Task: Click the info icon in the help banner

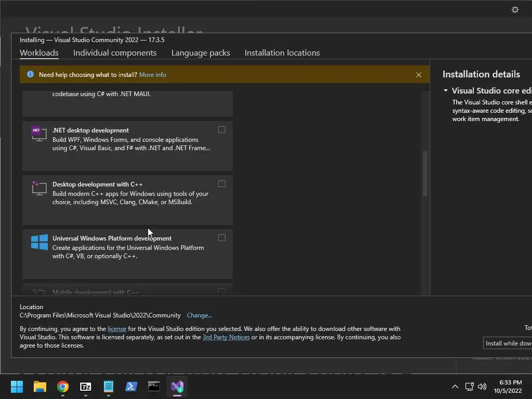Action: point(30,74)
